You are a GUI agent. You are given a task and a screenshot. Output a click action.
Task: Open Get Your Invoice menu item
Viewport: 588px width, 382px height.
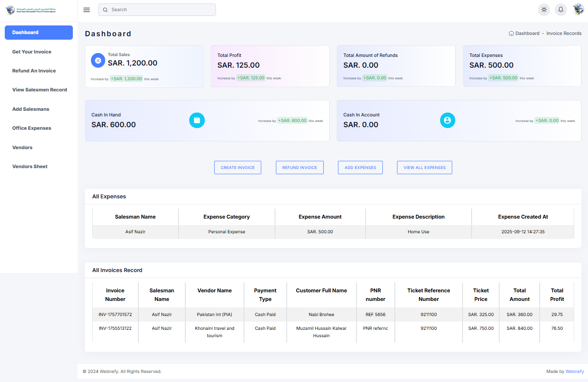coord(32,52)
